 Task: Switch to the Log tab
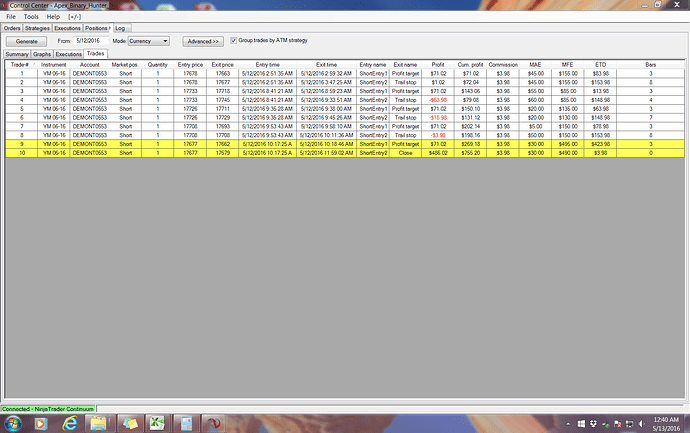(120, 28)
